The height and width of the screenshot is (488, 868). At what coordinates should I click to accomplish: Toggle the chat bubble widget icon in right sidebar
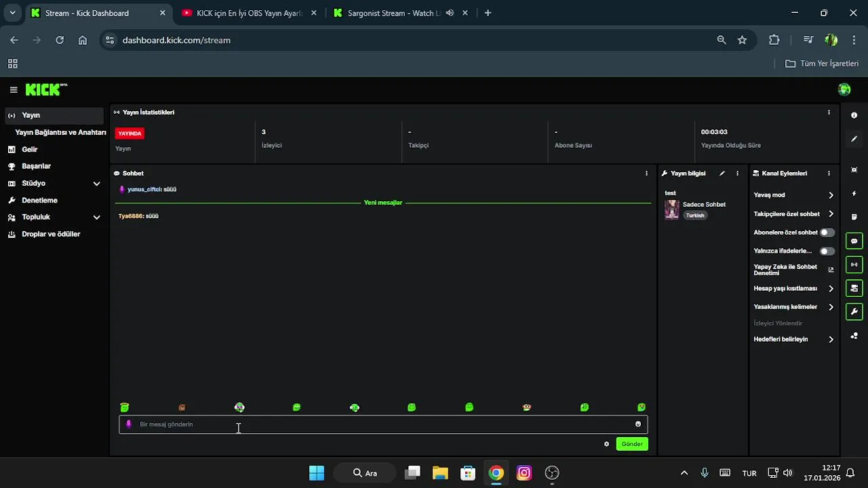(x=854, y=241)
